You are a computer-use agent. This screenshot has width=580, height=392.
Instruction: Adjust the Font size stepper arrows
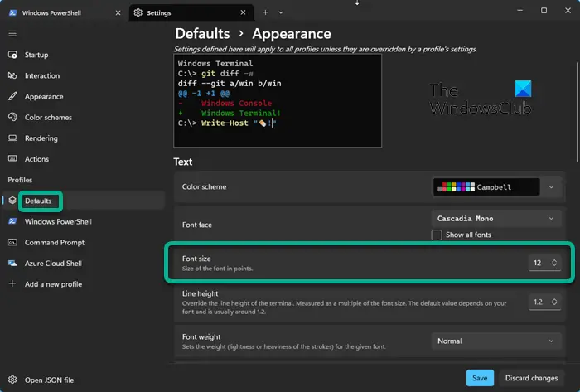pyautogui.click(x=554, y=263)
